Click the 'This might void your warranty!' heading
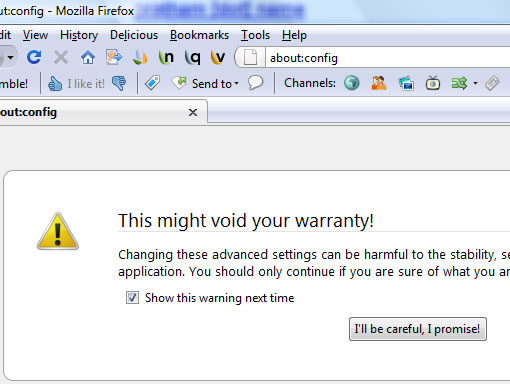The image size is (510, 384). coord(246,221)
